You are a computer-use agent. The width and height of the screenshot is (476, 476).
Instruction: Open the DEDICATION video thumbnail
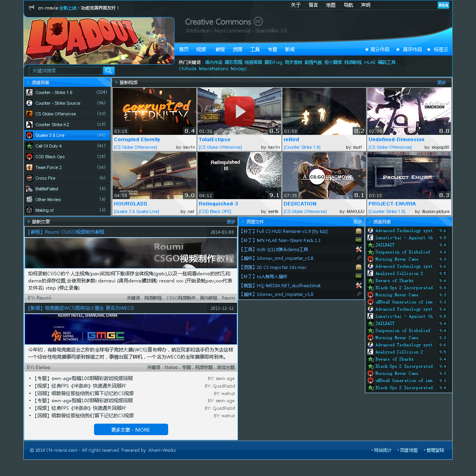pos(324,176)
